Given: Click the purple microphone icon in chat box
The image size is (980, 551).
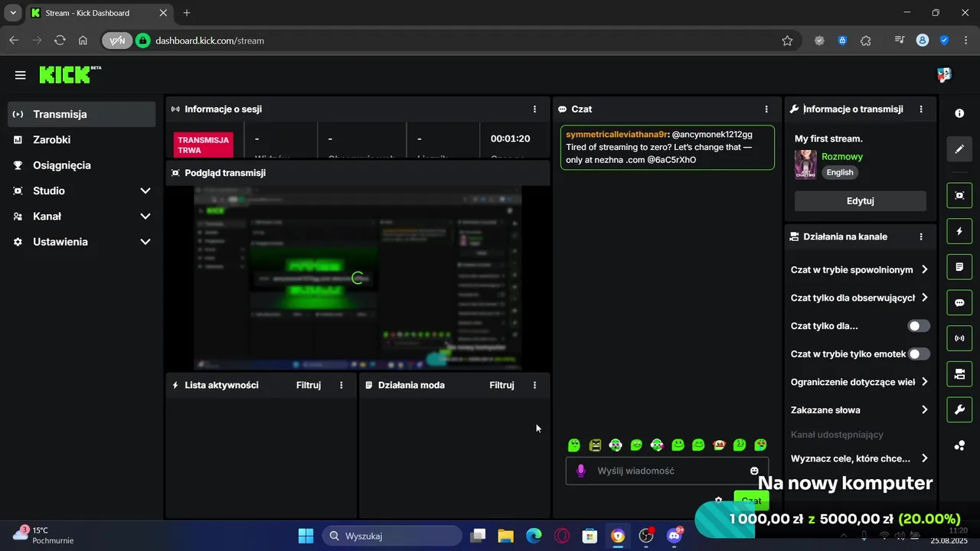Looking at the screenshot, I should (x=581, y=471).
